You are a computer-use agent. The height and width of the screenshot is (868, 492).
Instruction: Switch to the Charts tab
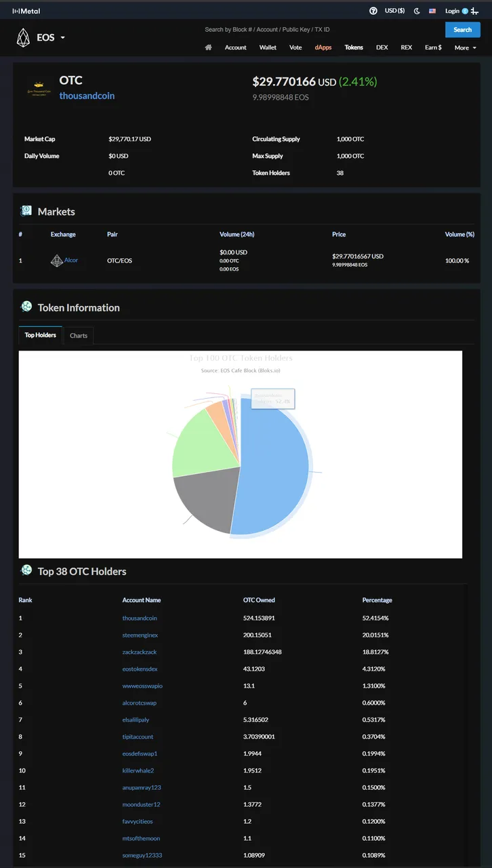click(79, 336)
